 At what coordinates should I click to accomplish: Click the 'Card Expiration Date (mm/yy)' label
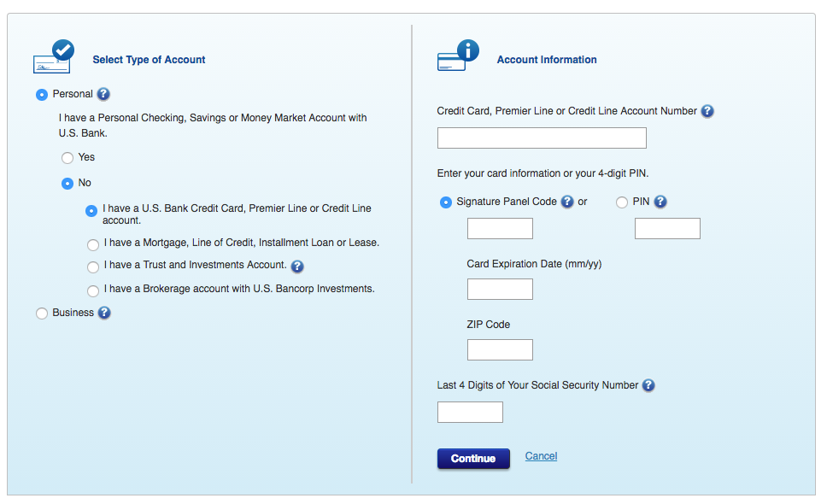point(534,264)
